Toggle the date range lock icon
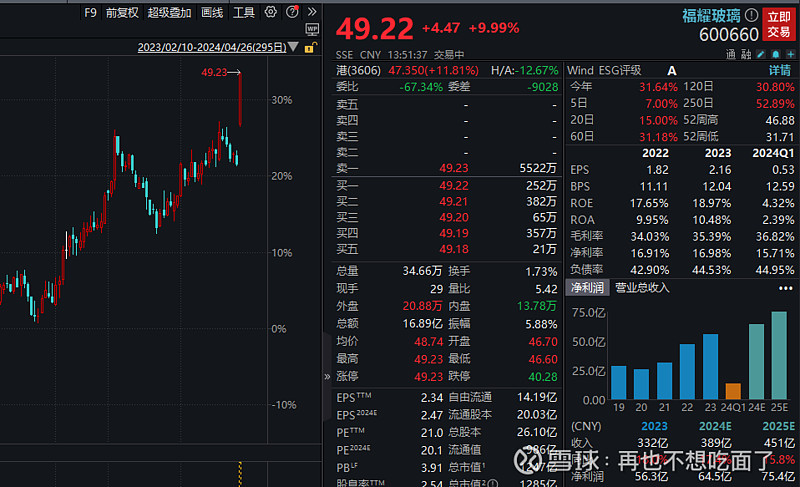The image size is (800, 487). click(310, 48)
